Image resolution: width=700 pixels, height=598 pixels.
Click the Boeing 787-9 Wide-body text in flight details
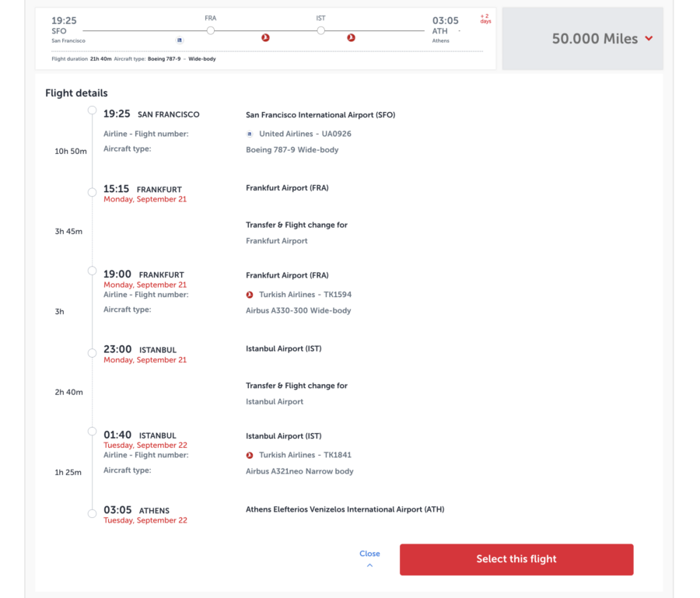(292, 150)
